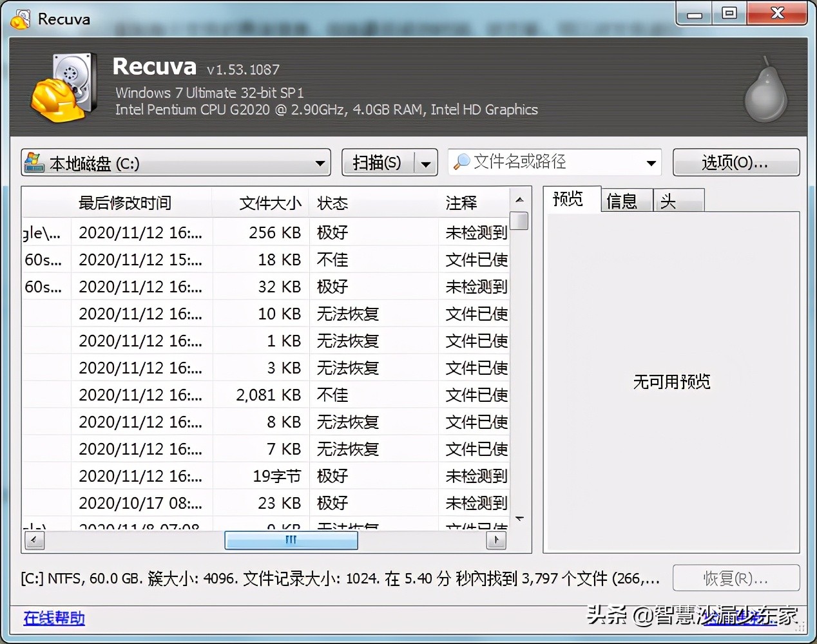Switch to the 信息 tab
817x644 pixels.
(x=626, y=200)
